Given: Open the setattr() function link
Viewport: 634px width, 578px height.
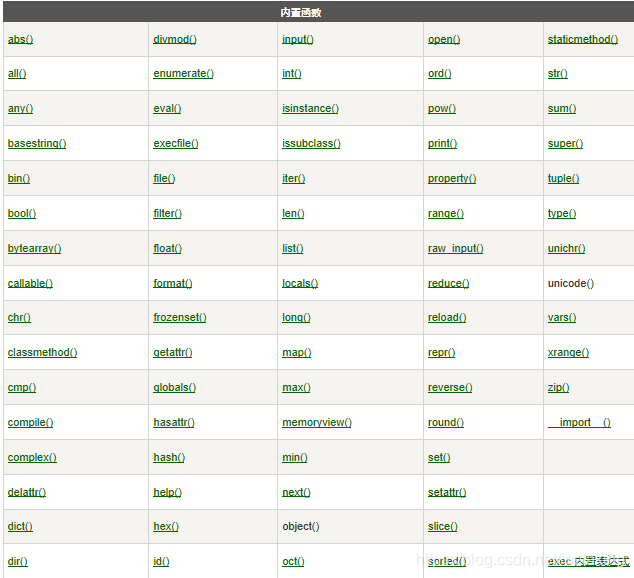Looking at the screenshot, I should 447,492.
